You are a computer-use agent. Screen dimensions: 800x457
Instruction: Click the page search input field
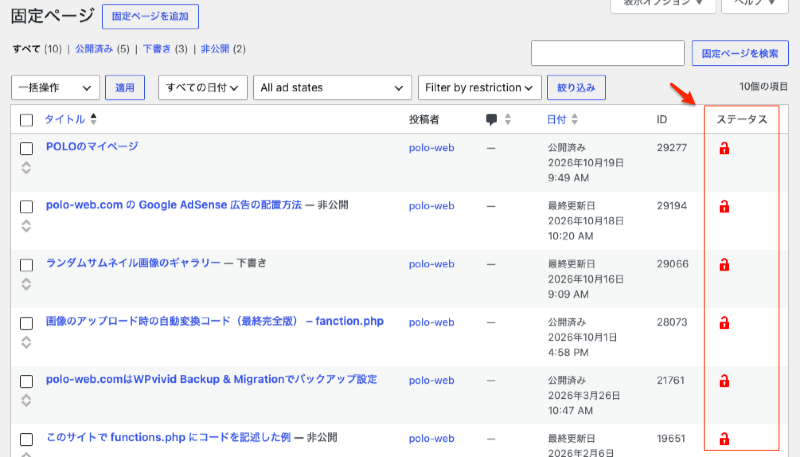tap(608, 53)
